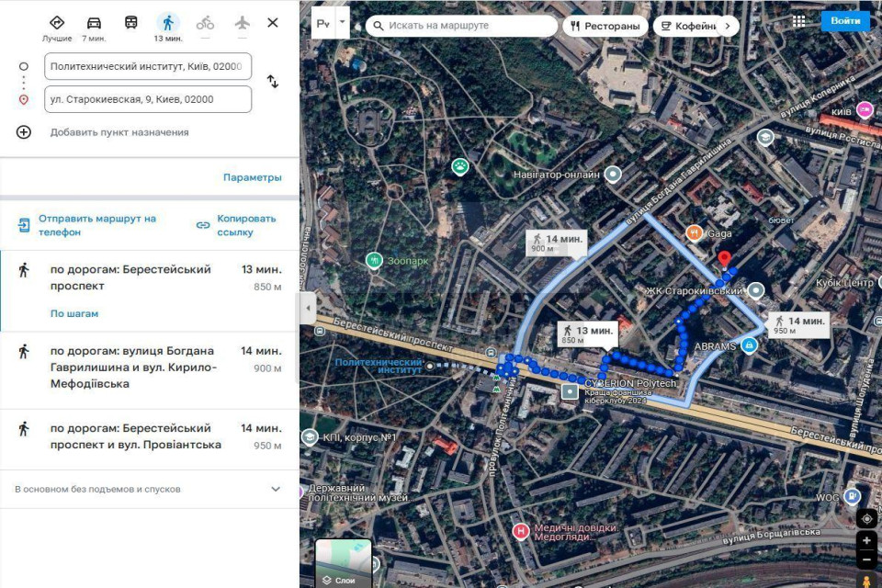This screenshot has height=588, width=882.
Task: Filter by Рестораны along the route
Action: (x=605, y=26)
